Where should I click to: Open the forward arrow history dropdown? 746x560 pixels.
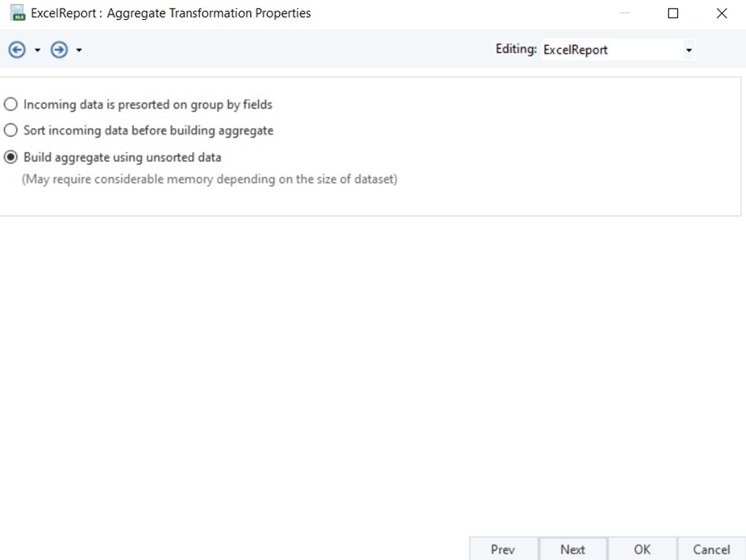[79, 50]
